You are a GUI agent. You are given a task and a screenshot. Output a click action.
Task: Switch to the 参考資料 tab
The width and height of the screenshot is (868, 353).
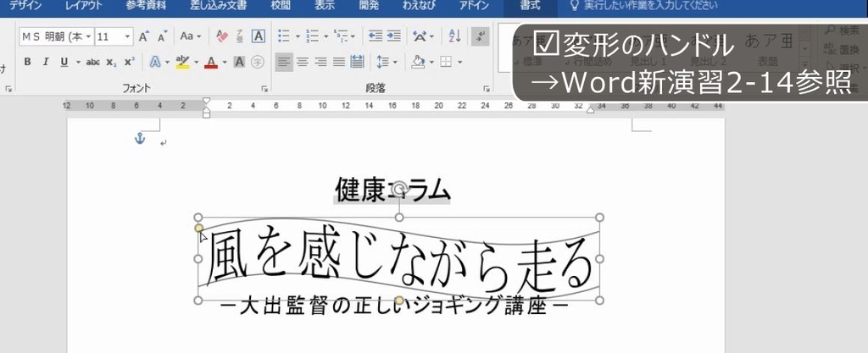(146, 6)
